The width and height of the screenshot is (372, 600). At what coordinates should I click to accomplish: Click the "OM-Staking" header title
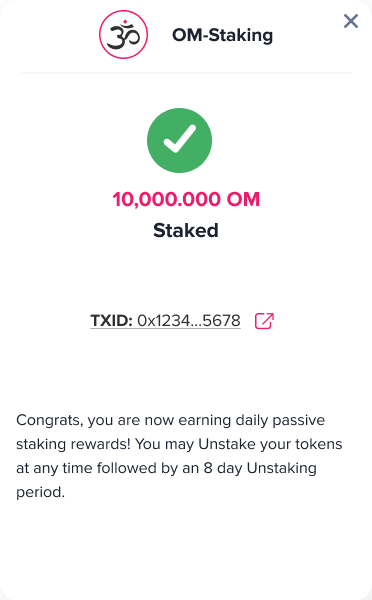click(x=222, y=35)
